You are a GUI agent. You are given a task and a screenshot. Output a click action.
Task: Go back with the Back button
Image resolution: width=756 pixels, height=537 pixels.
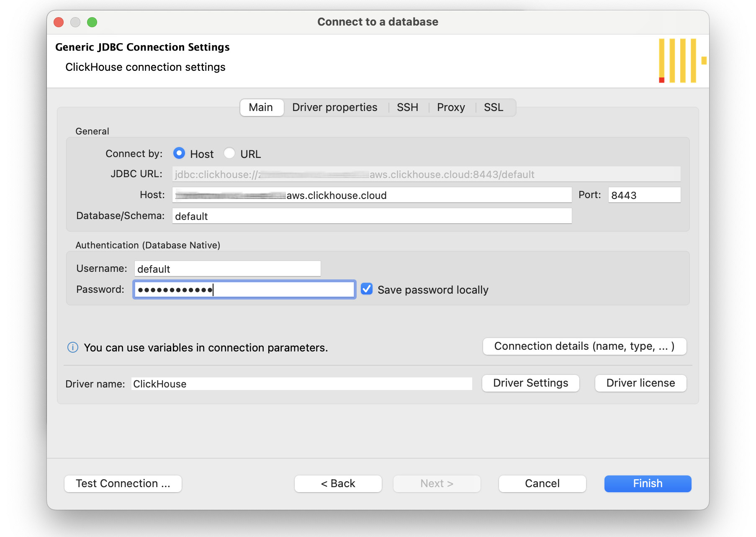point(338,484)
